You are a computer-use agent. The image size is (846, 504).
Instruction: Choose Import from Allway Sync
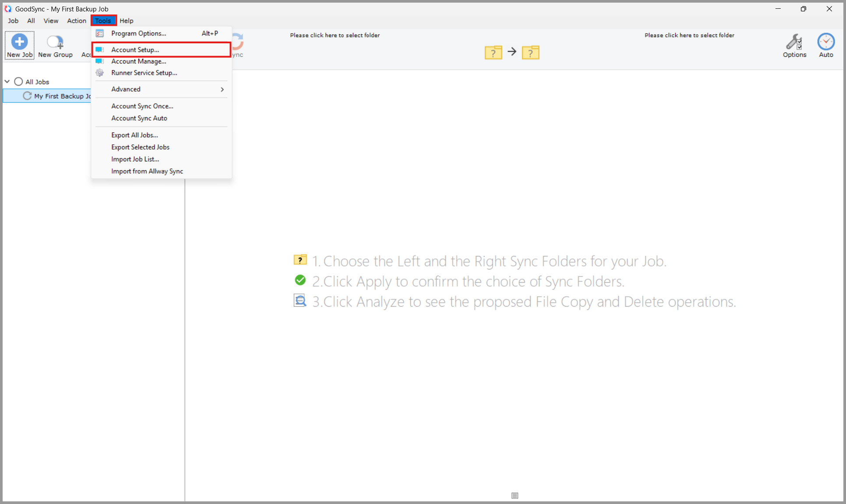(x=162, y=171)
